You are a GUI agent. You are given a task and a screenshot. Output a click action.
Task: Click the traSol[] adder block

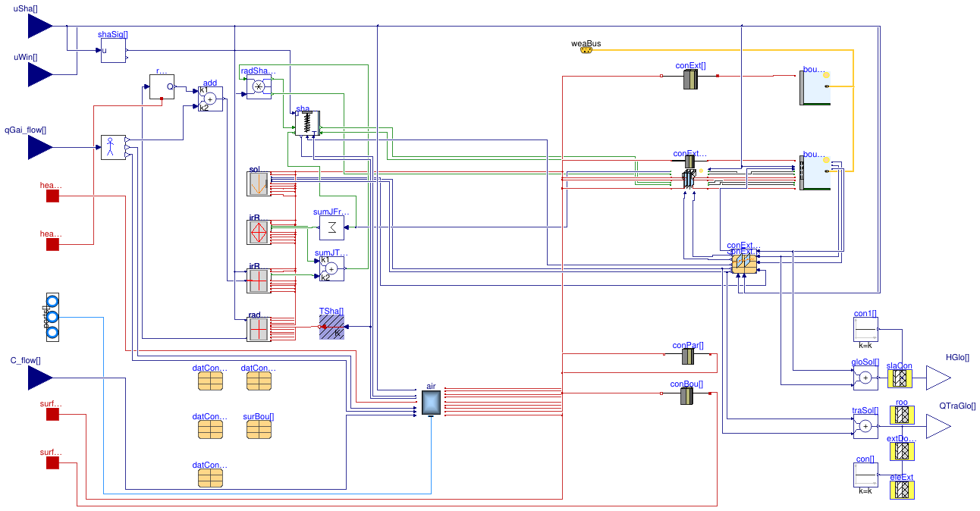coord(865,426)
